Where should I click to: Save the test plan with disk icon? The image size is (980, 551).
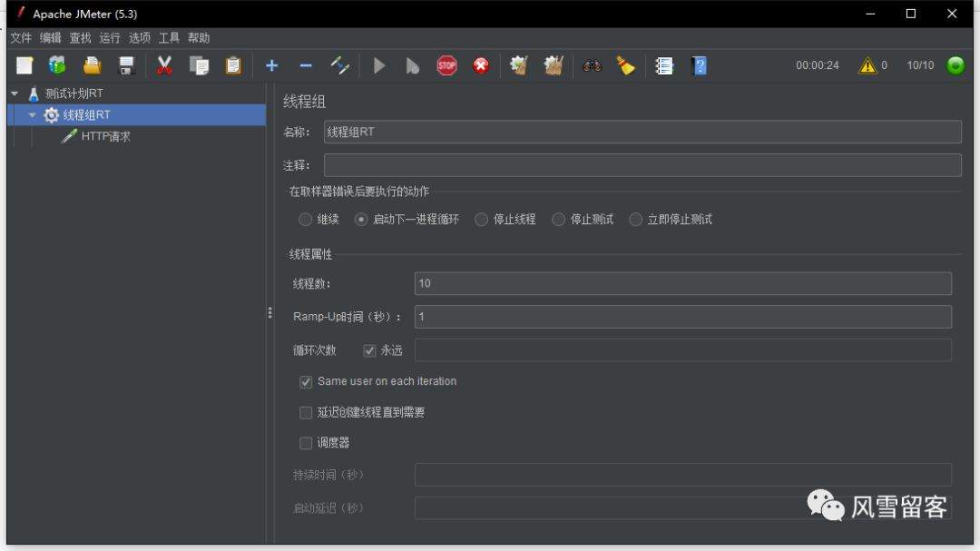click(x=126, y=65)
